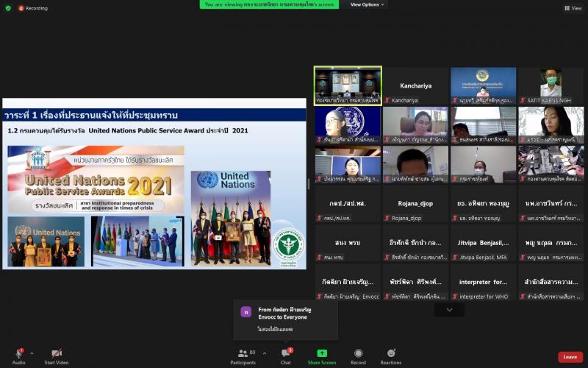Click the muted mic icon on SATIT KAENSINGH
Viewport: 588px width, 368px height.
pyautogui.click(x=523, y=100)
